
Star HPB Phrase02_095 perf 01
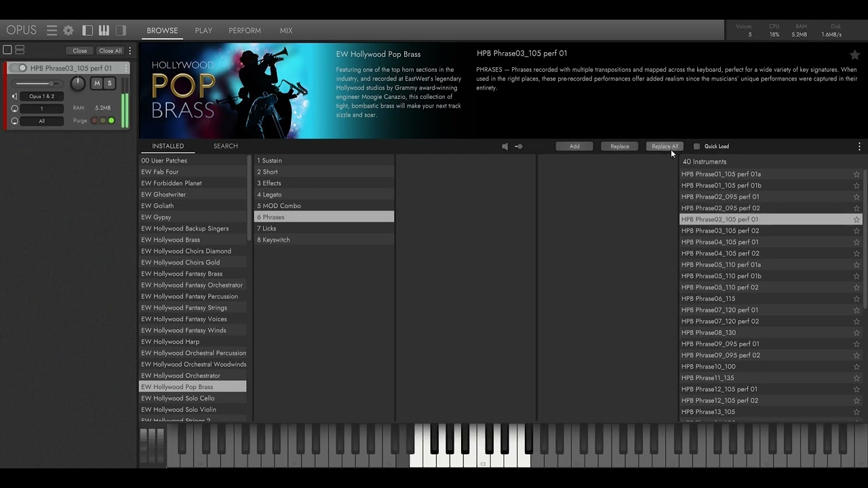856,197
